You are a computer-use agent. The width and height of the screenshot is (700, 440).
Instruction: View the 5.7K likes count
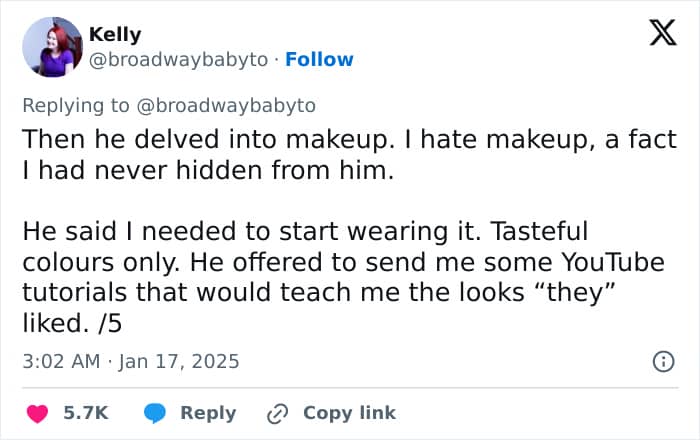tap(86, 413)
